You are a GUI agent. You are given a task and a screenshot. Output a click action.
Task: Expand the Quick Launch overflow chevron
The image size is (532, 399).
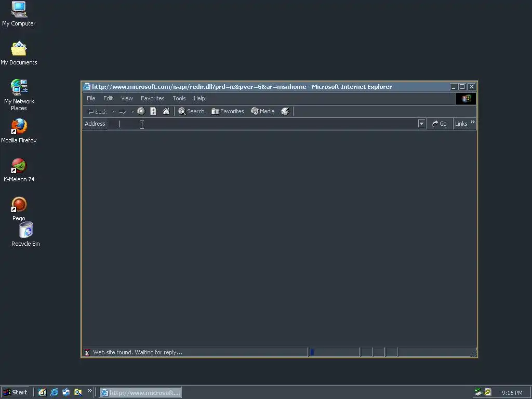tap(89, 391)
